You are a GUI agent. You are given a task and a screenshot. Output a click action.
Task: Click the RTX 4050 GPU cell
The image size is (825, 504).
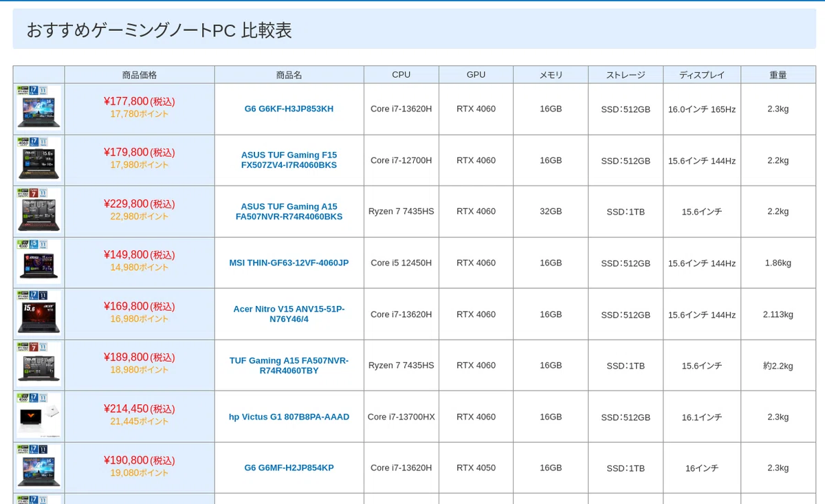coord(476,468)
